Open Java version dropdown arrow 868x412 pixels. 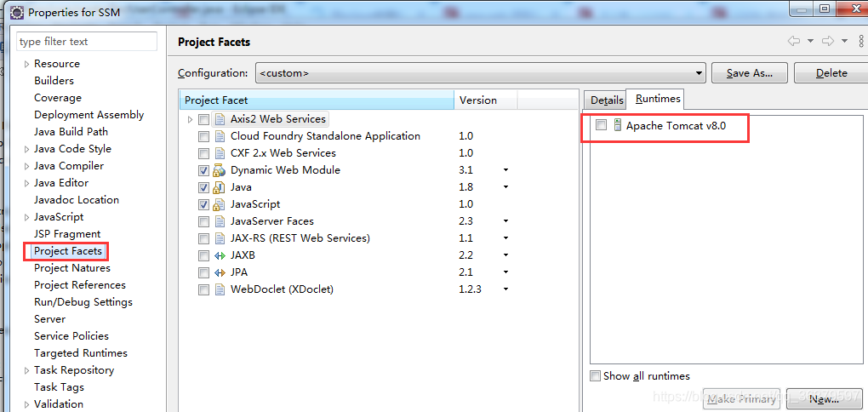click(x=506, y=188)
